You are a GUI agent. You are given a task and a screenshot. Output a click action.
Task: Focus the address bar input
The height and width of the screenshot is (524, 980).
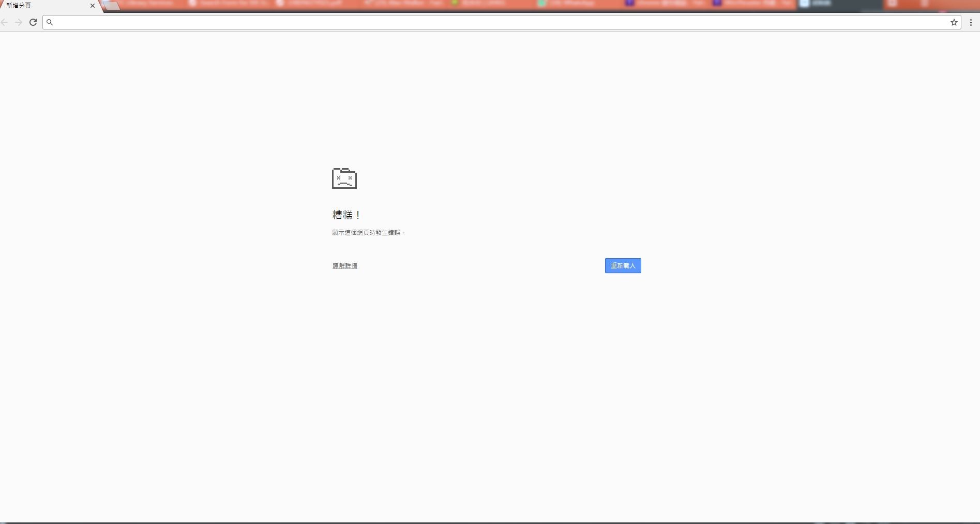[502, 22]
